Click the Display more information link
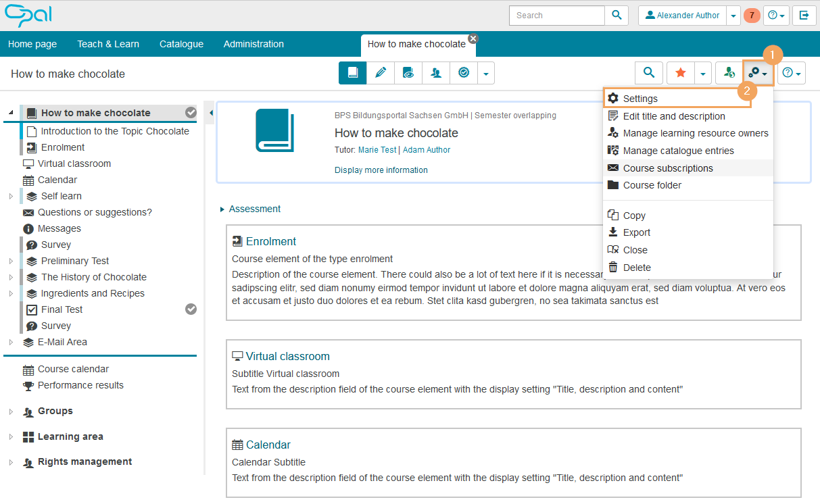 [x=381, y=170]
